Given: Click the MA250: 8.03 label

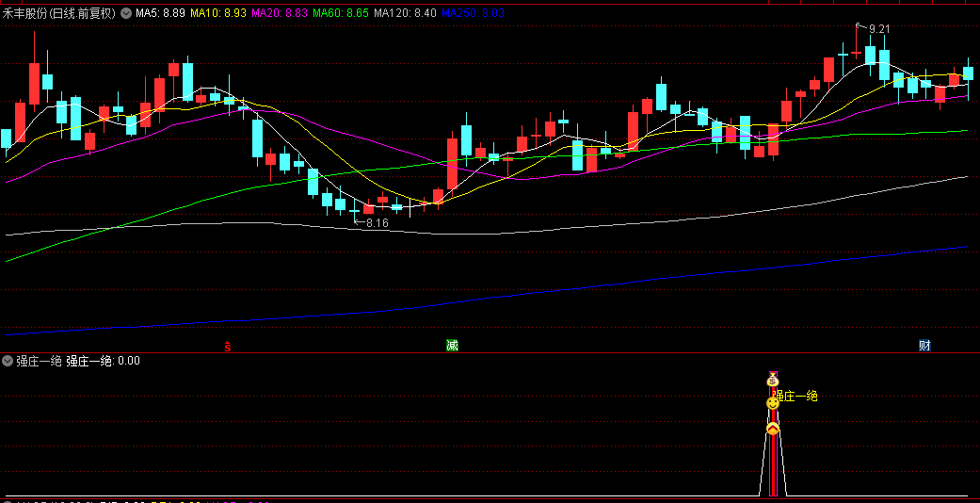Looking at the screenshot, I should [473, 13].
